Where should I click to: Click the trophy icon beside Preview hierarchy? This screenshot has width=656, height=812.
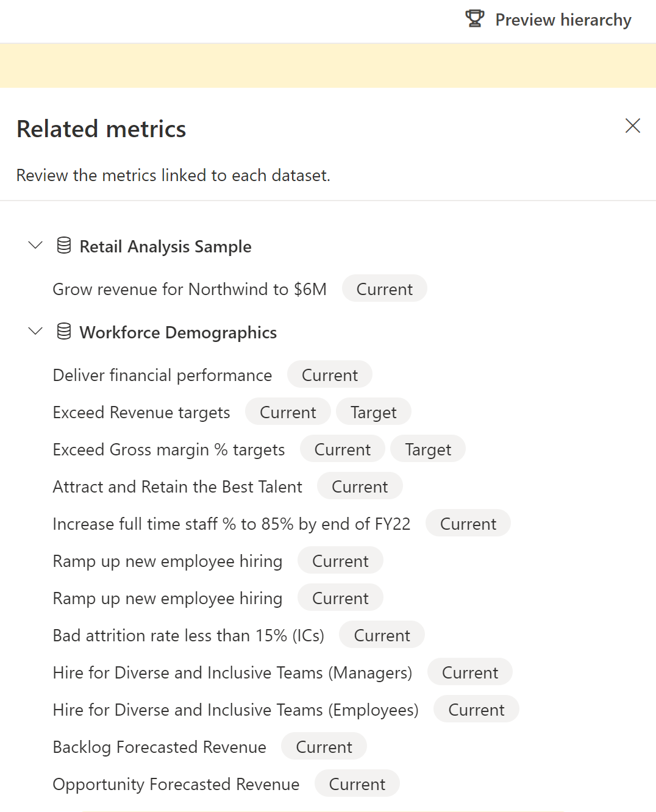(x=475, y=19)
